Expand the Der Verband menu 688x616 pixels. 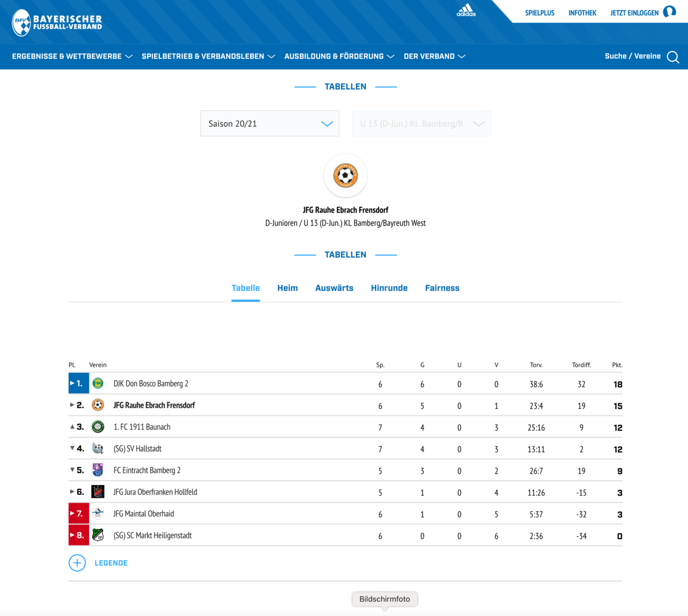[435, 56]
